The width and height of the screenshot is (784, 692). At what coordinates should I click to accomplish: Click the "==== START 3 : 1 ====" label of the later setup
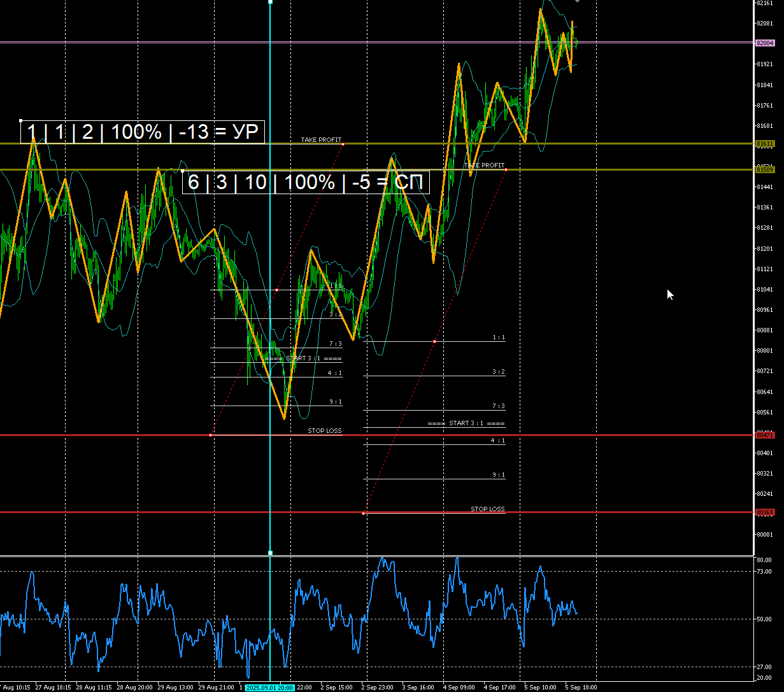pyautogui.click(x=466, y=423)
